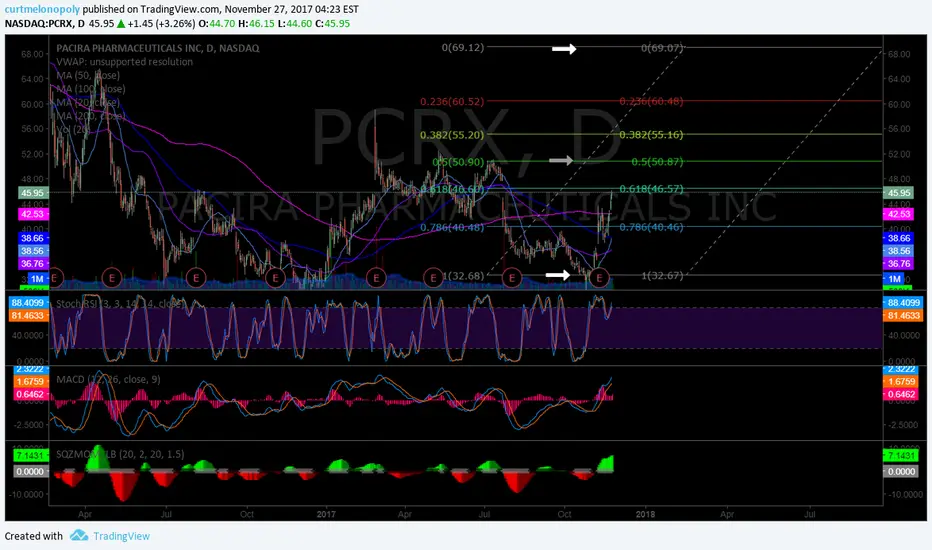Viewport: 932px width, 550px height.
Task: Click the TradingView cloud logo icon
Action: pos(78,536)
